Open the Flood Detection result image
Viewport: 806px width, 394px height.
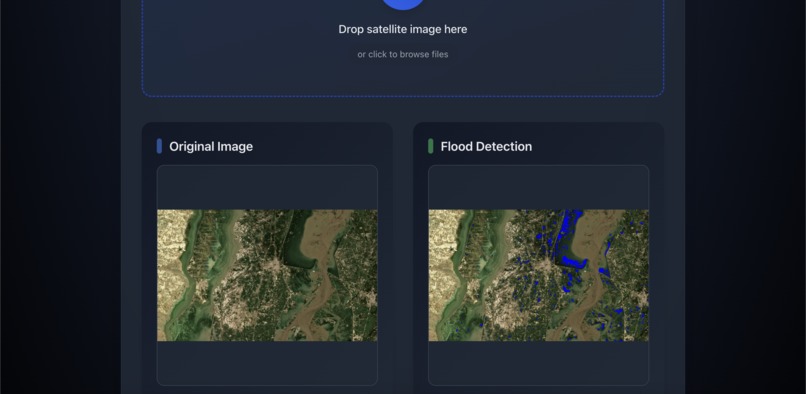tap(539, 275)
